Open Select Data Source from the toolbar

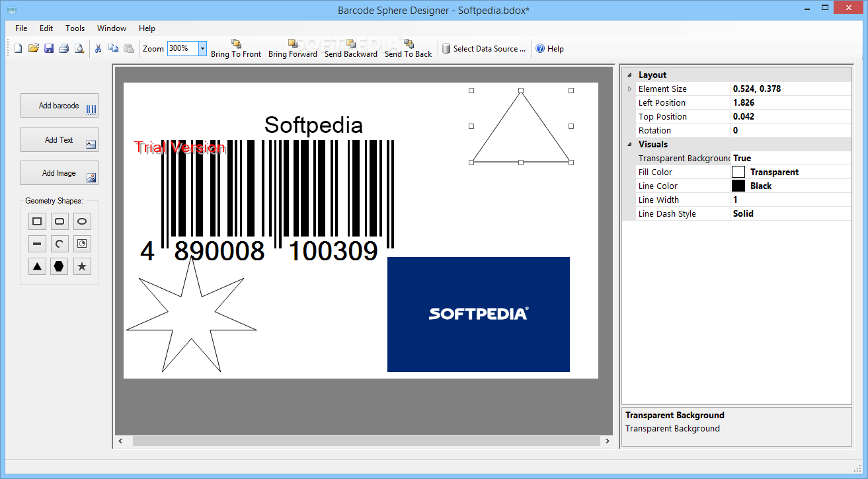click(x=484, y=49)
